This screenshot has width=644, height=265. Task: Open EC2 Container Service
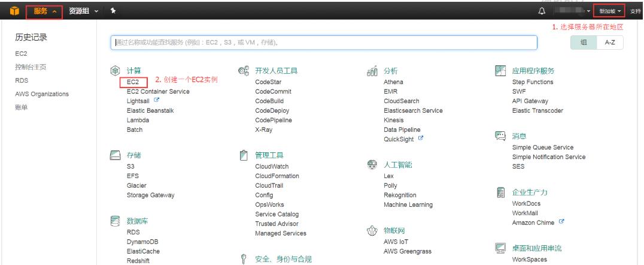click(x=158, y=91)
